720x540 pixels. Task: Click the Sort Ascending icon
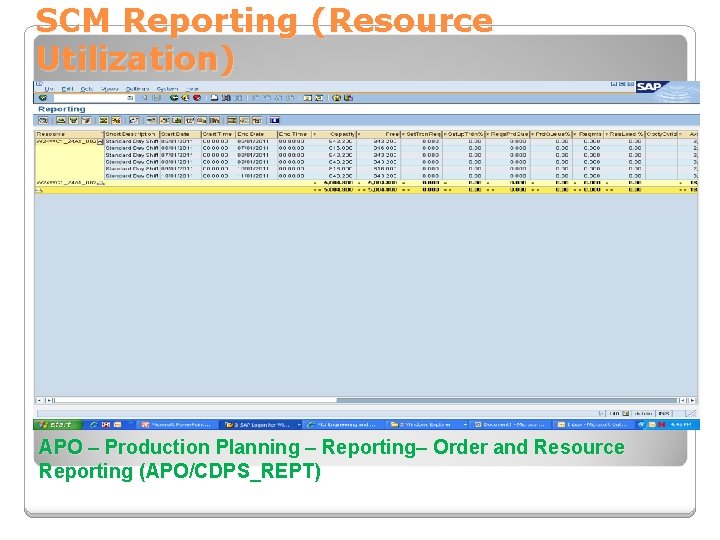coord(61,120)
